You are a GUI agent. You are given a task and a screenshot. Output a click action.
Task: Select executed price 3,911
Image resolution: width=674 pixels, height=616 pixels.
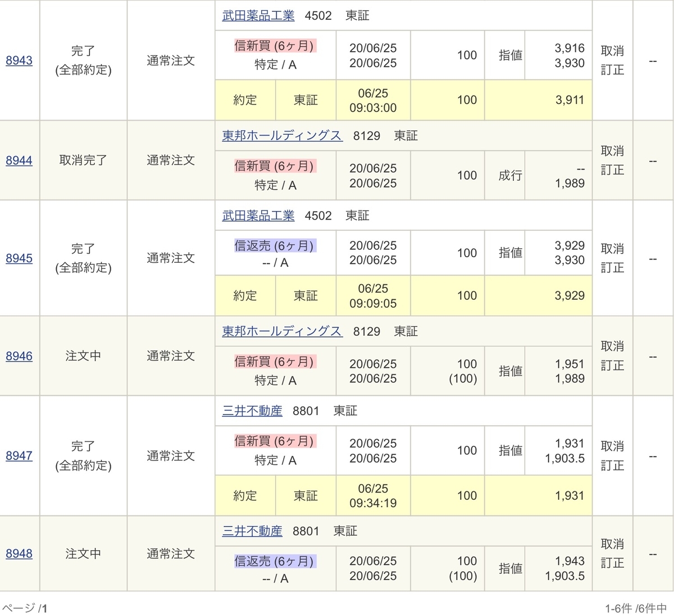[570, 101]
